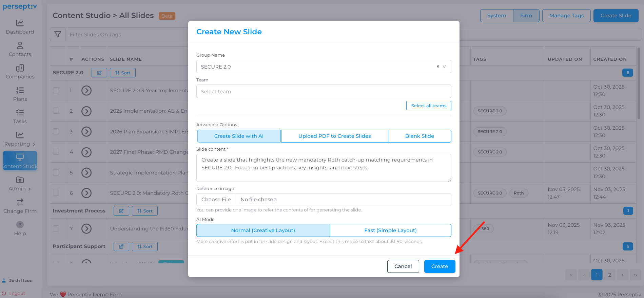Click into the Slide content textarea
The width and height of the screenshot is (644, 298).
324,168
